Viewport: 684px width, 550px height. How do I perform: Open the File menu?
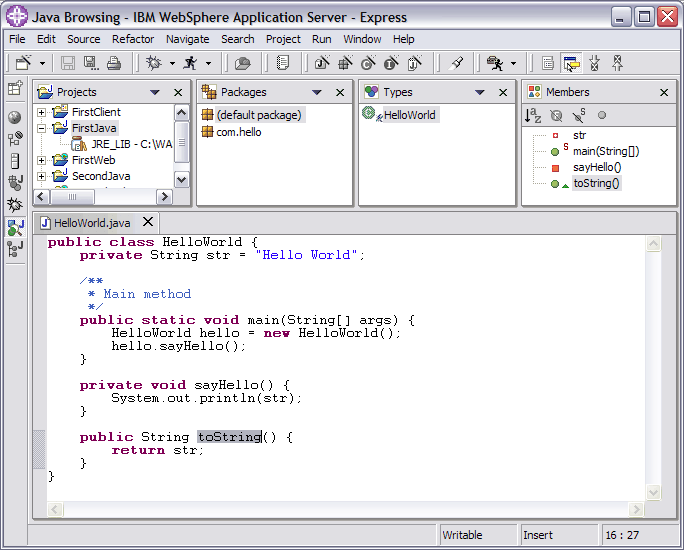[x=17, y=39]
